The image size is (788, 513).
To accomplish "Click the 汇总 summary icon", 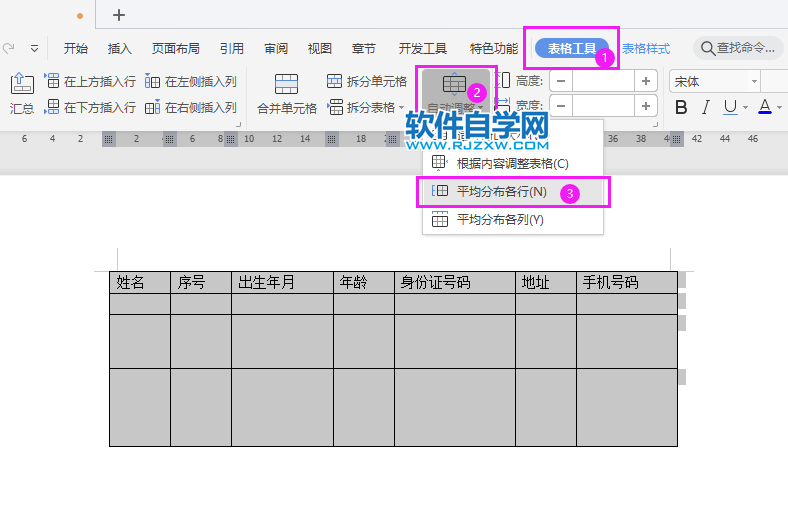I will click(x=22, y=85).
